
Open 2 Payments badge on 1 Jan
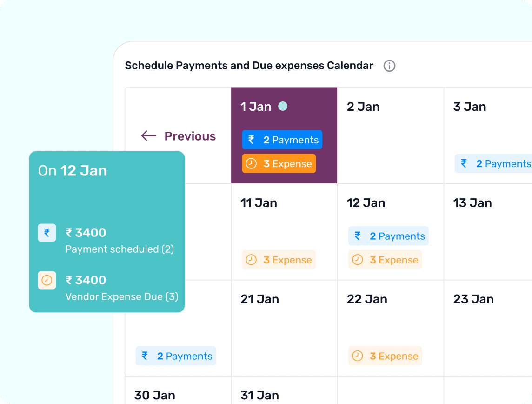[x=282, y=140]
